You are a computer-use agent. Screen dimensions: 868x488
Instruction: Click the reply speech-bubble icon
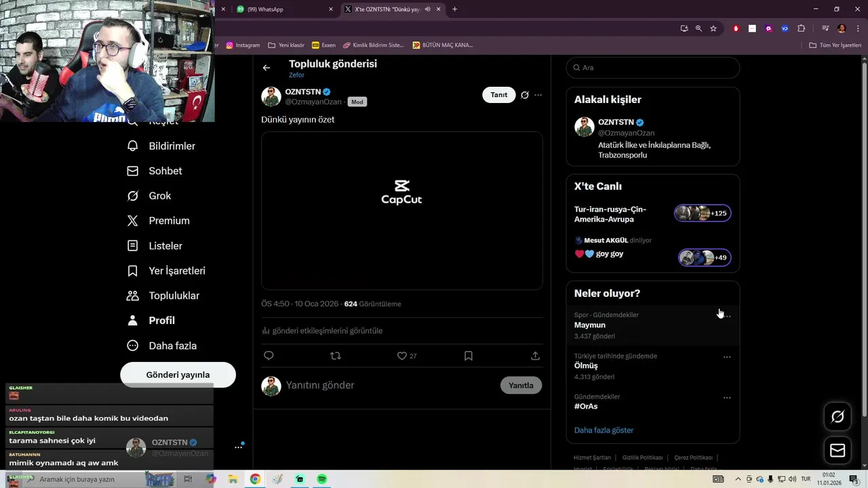[x=269, y=356]
